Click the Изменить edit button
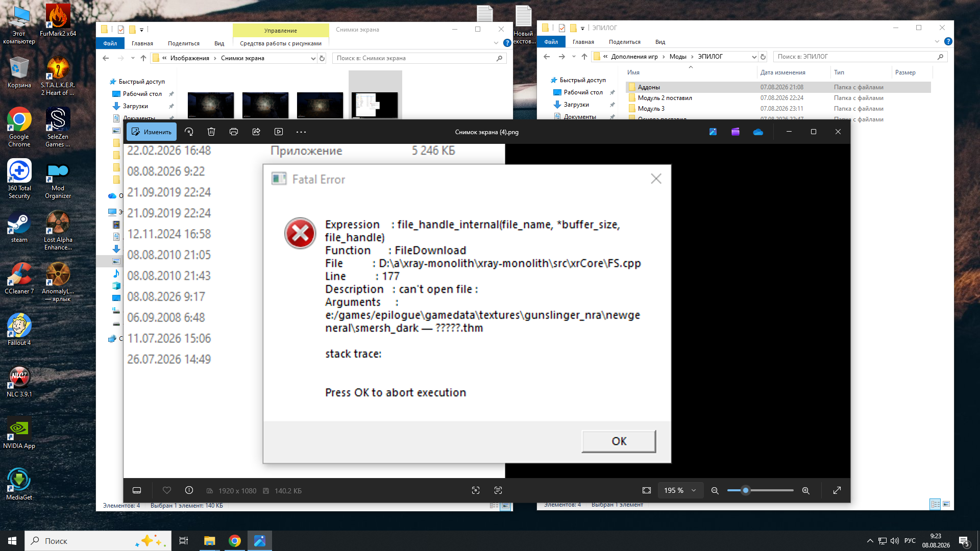The width and height of the screenshot is (980, 551). 152,132
